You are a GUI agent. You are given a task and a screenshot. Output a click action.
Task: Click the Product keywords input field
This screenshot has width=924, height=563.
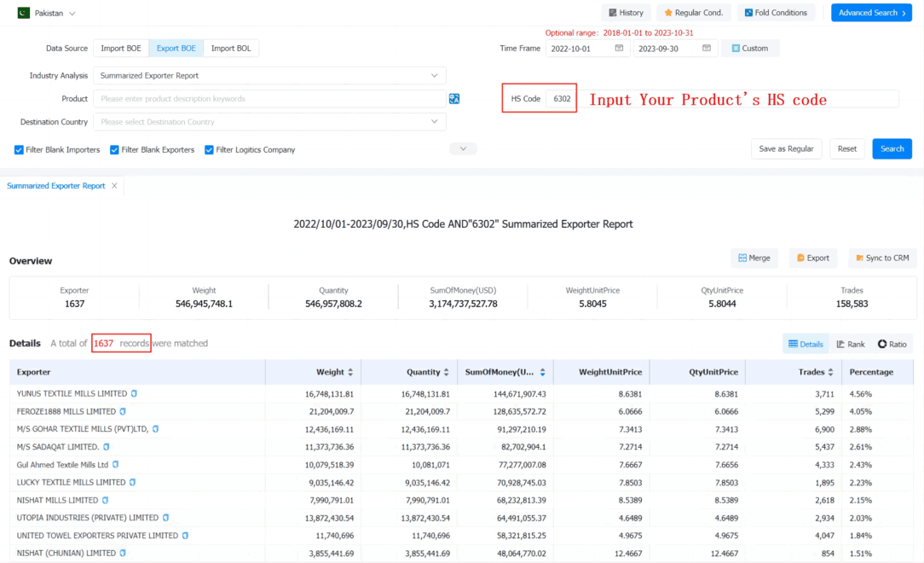pyautogui.click(x=269, y=98)
